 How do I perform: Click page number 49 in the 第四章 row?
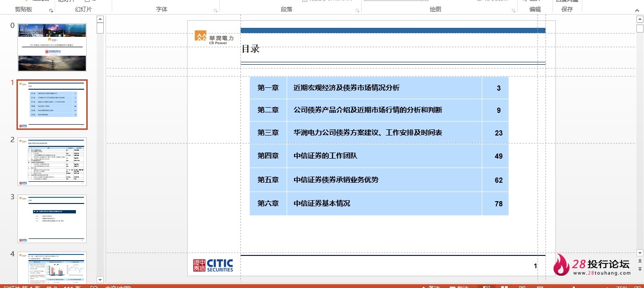pyautogui.click(x=499, y=156)
